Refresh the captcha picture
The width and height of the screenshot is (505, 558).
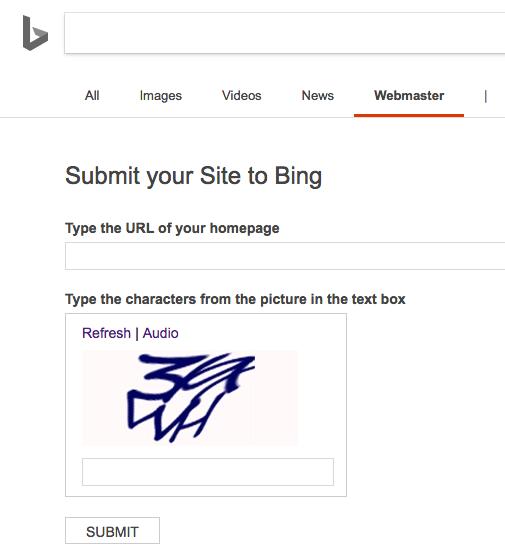tap(106, 333)
